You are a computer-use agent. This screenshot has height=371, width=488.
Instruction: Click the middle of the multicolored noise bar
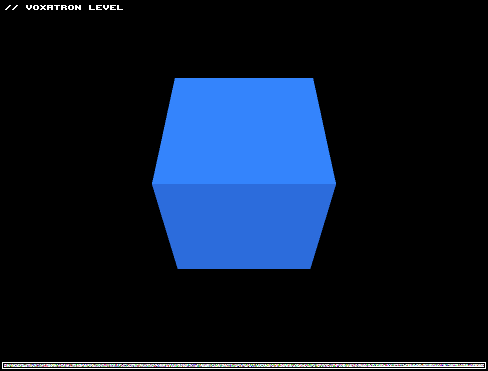244,366
